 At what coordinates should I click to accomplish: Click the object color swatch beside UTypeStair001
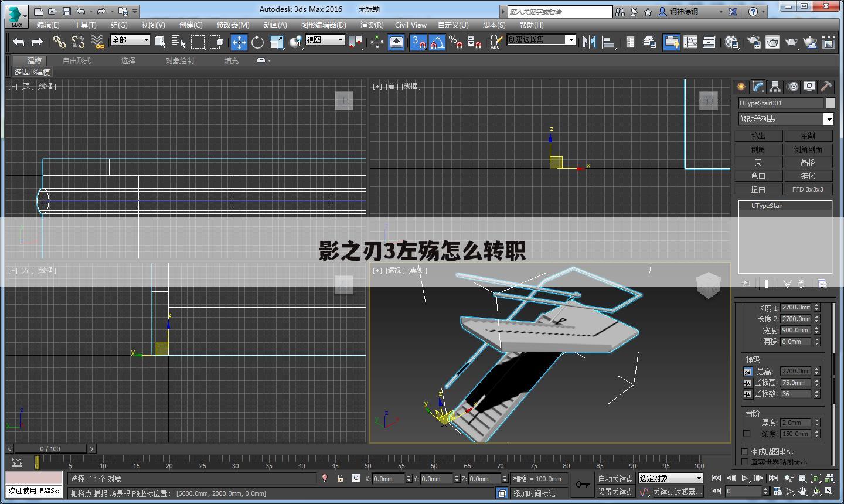point(831,103)
